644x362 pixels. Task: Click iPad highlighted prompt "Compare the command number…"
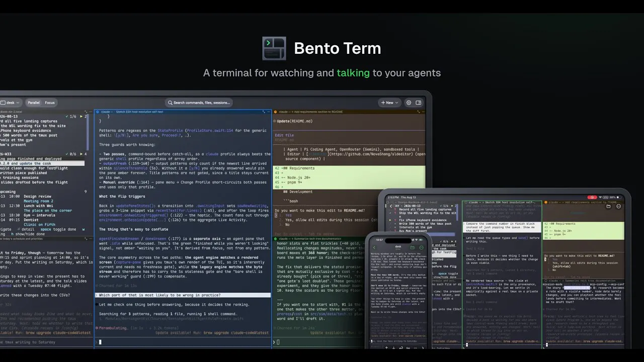point(502,227)
